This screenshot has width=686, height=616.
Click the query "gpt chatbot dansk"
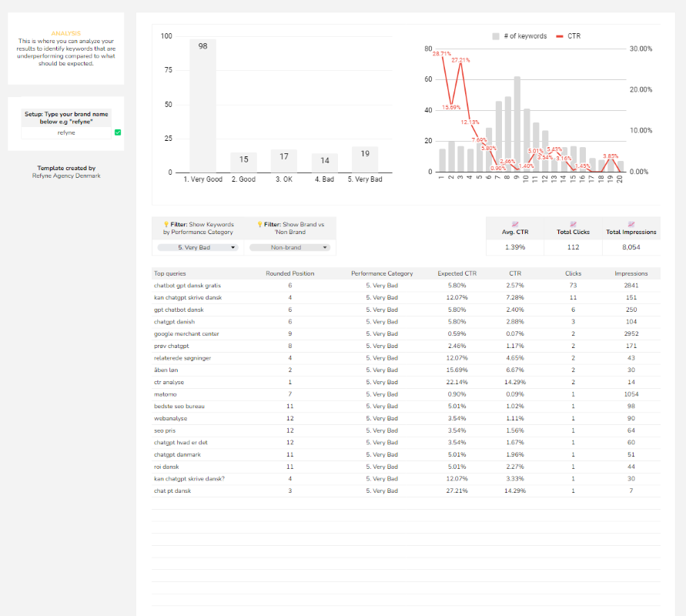tap(179, 310)
